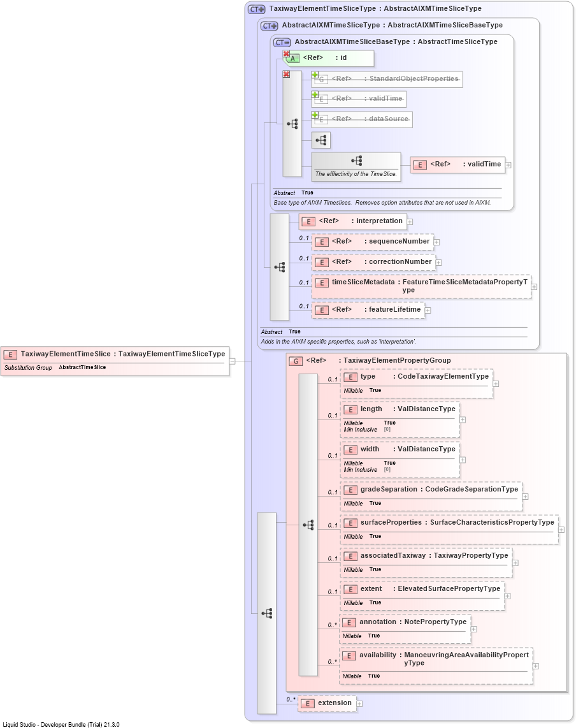Expand timeSliceMetadata node
The width and height of the screenshot is (576, 728).
(534, 287)
